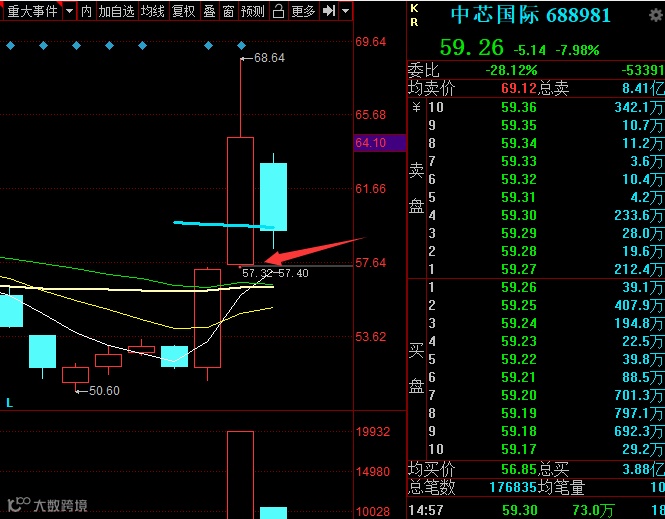Screen dimensions: 665x519
Task: Click the L label at chart bottom-left
Action: pyautogui.click(x=9, y=403)
